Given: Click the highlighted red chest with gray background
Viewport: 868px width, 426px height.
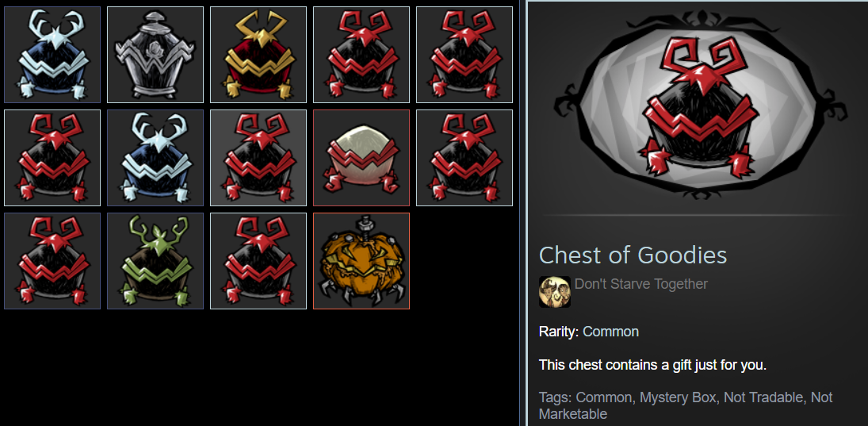Looking at the screenshot, I should tap(258, 158).
